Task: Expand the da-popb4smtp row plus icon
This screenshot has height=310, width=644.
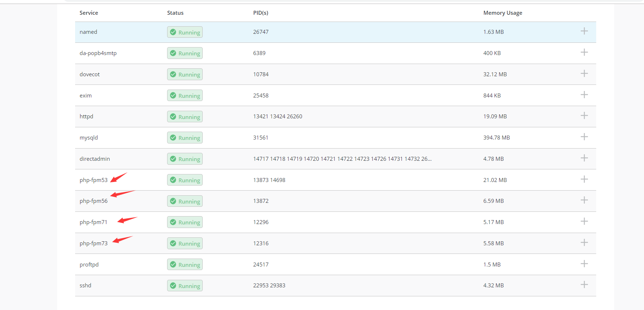Action: tap(584, 53)
